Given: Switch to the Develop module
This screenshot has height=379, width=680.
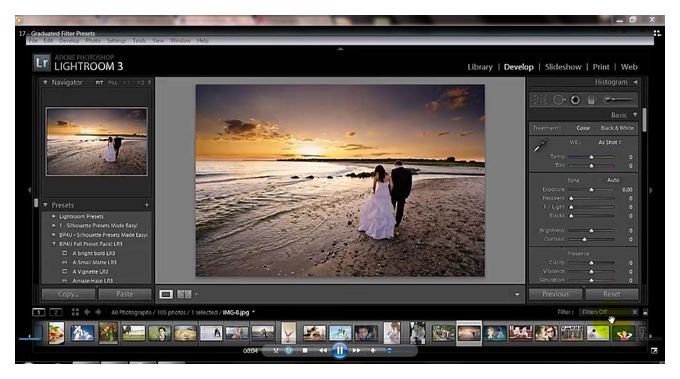Looking at the screenshot, I should (x=518, y=67).
